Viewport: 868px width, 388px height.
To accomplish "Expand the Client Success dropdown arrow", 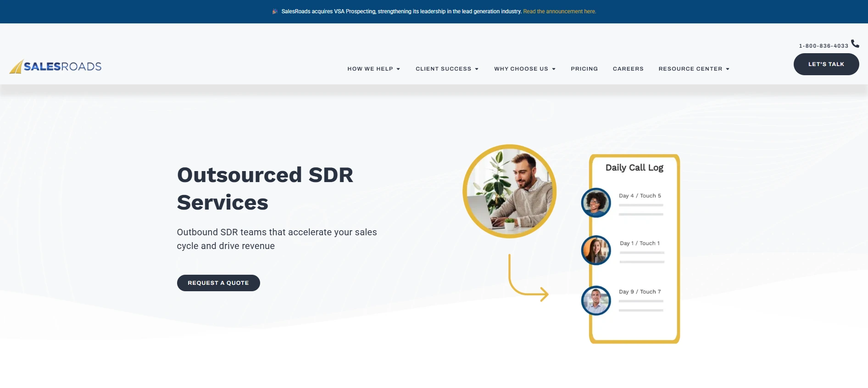I will [x=477, y=69].
